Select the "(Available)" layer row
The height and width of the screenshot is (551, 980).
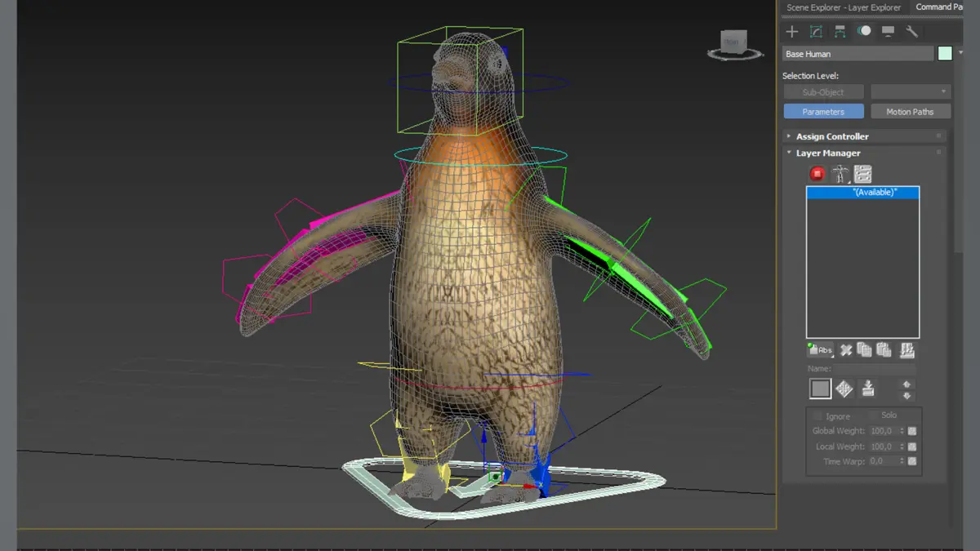coord(862,193)
